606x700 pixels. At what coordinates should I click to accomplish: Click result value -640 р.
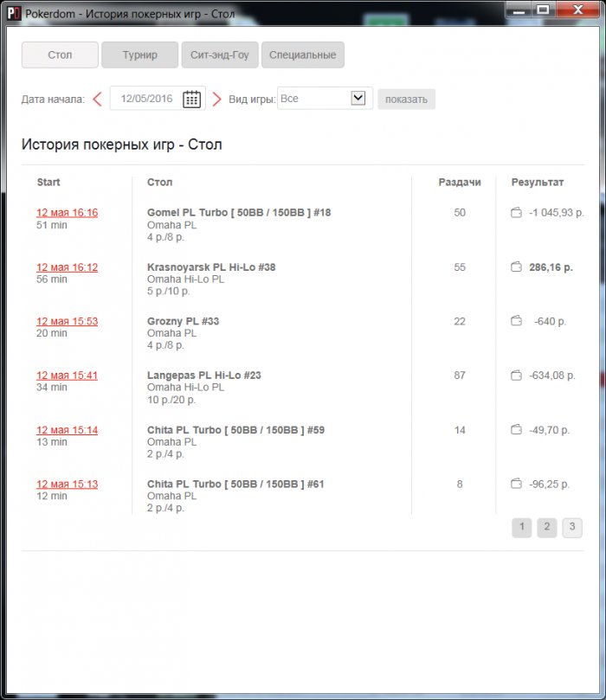coord(551,321)
